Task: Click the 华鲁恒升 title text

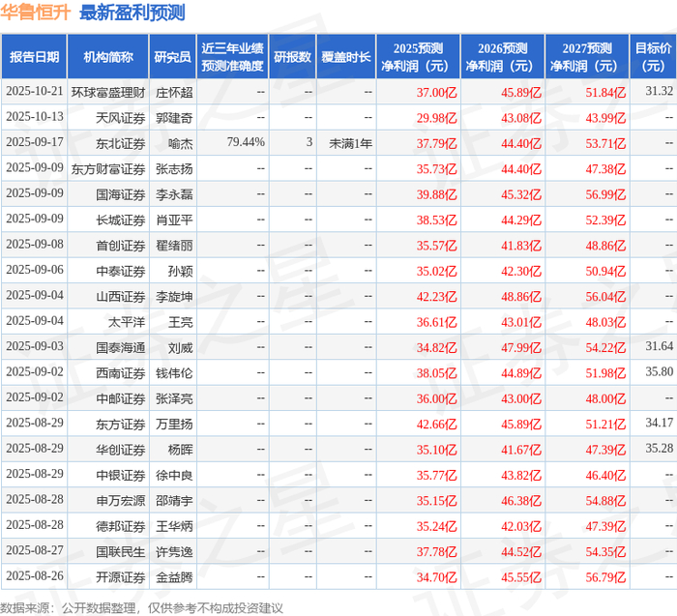Action: [35, 13]
